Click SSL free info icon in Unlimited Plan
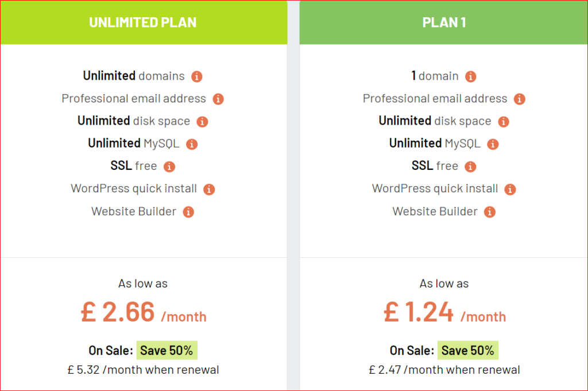The image size is (588, 391). (169, 167)
